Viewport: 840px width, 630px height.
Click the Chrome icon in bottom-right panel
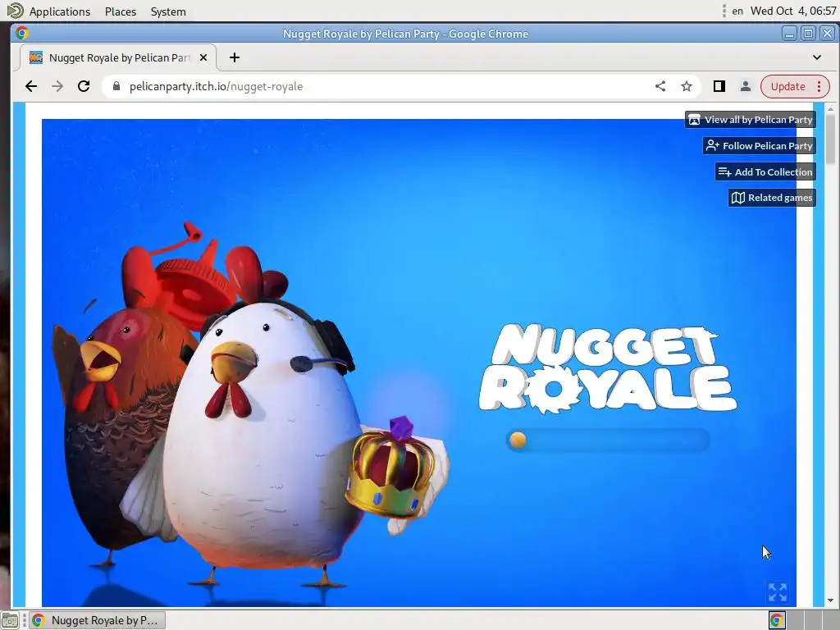[x=777, y=620]
